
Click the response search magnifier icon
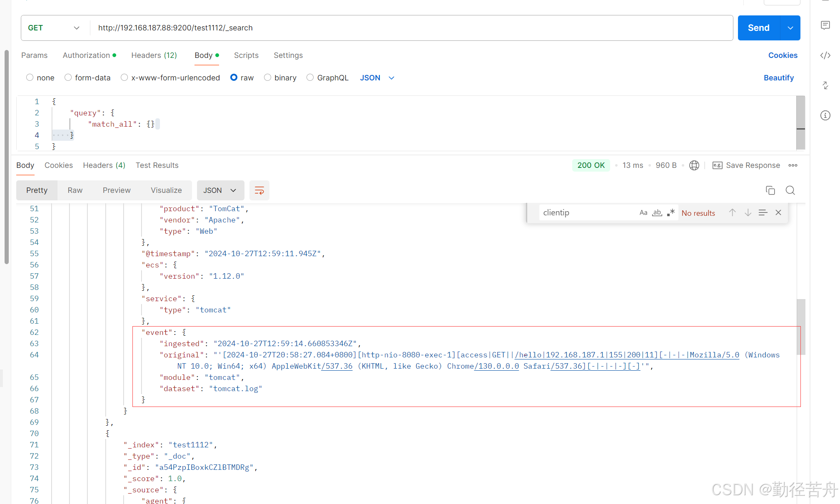click(x=790, y=190)
